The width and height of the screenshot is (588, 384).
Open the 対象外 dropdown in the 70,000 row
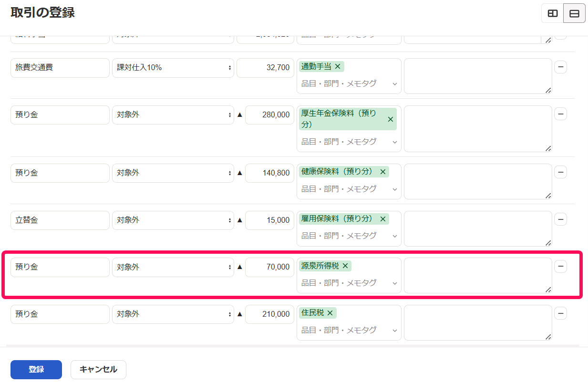(x=173, y=267)
